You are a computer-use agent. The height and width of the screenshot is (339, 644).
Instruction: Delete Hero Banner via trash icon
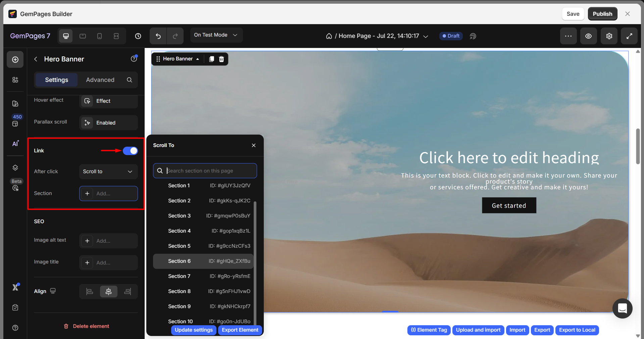tap(221, 59)
